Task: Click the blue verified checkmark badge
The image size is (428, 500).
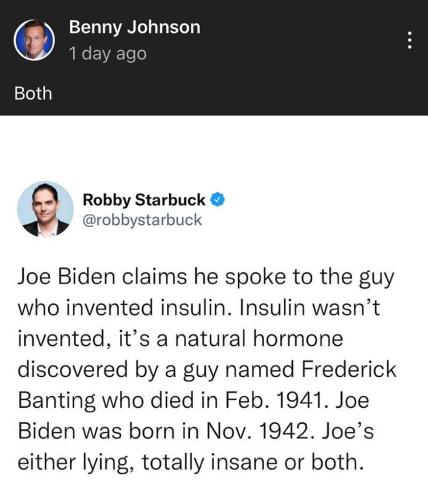Action: point(218,200)
